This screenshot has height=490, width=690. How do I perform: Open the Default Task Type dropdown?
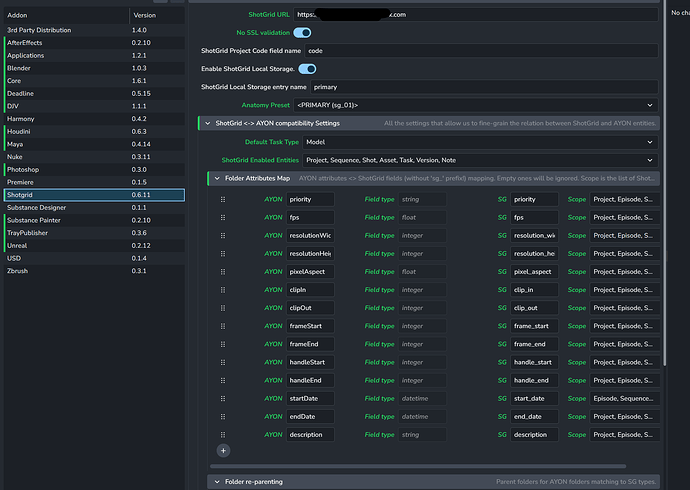coord(479,142)
